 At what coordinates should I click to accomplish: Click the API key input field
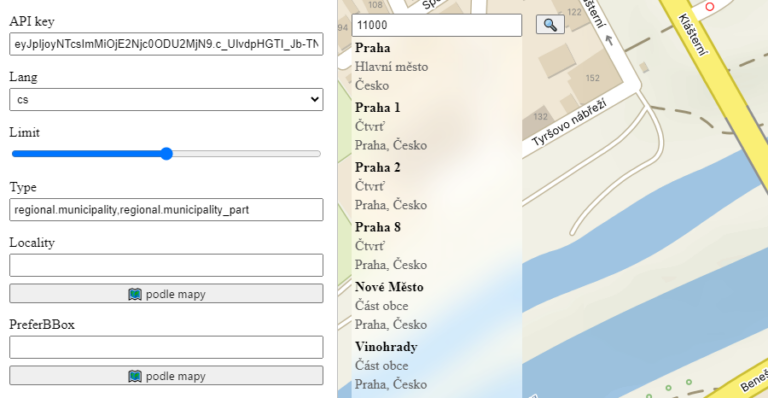[166, 44]
